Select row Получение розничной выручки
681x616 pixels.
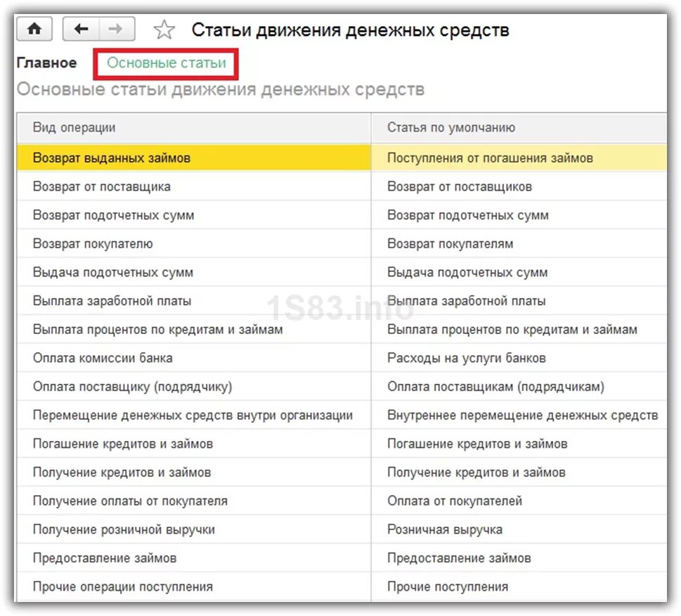coord(194,530)
